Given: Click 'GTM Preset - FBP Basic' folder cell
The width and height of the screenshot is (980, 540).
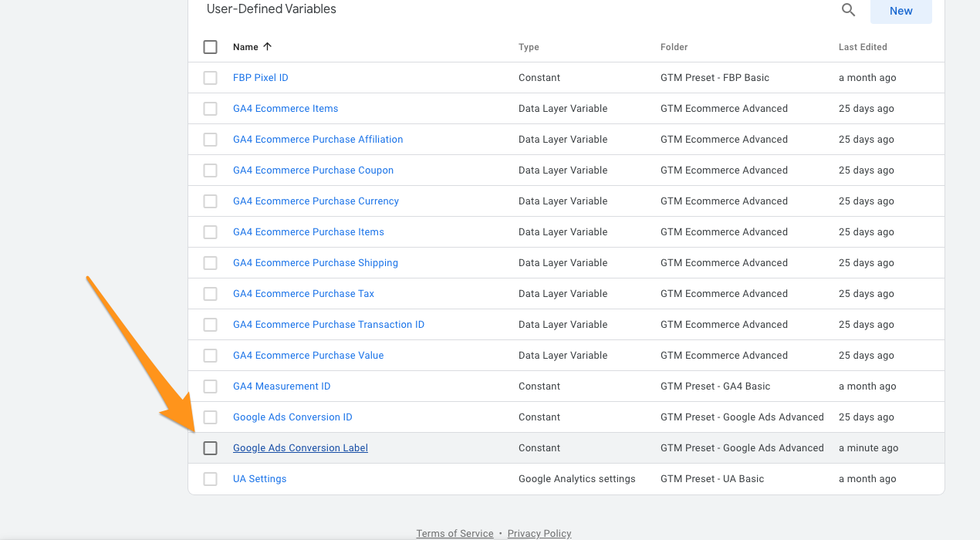Looking at the screenshot, I should pos(715,78).
